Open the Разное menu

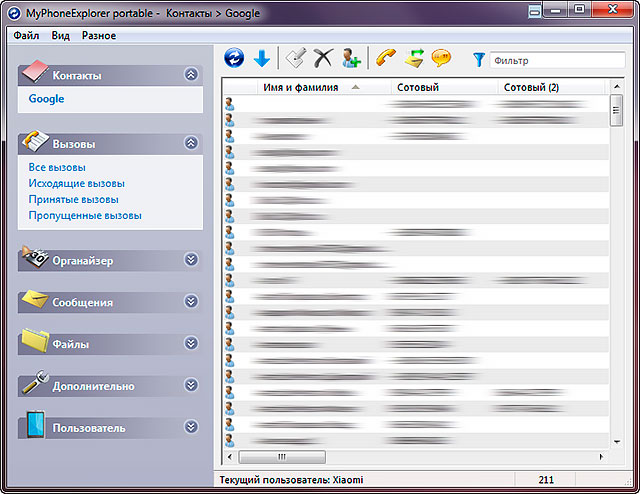coord(99,36)
